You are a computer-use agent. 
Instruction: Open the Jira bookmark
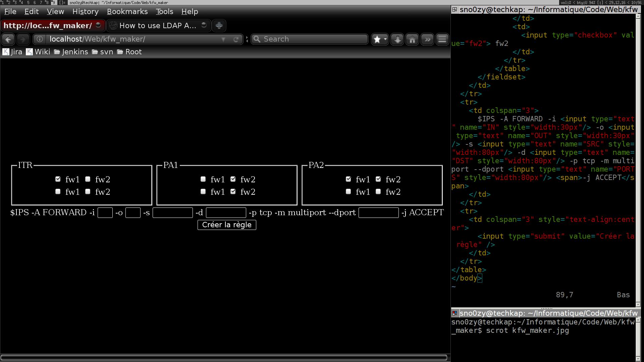(12, 52)
